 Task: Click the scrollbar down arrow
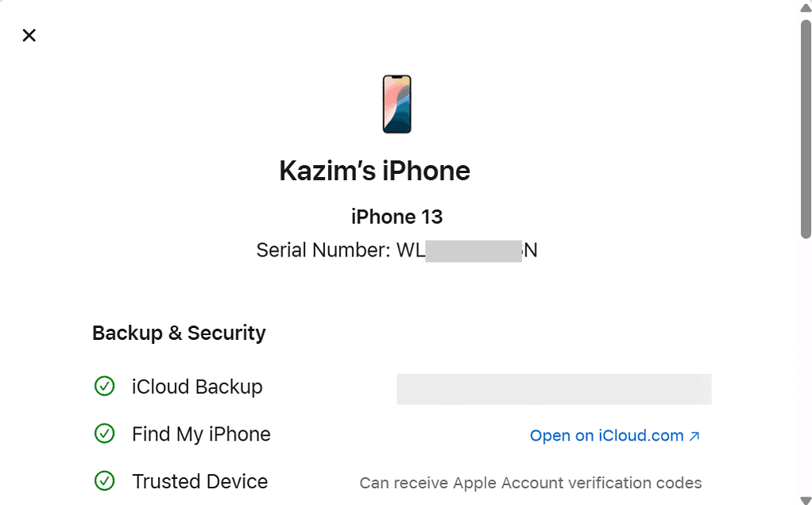coord(806,499)
